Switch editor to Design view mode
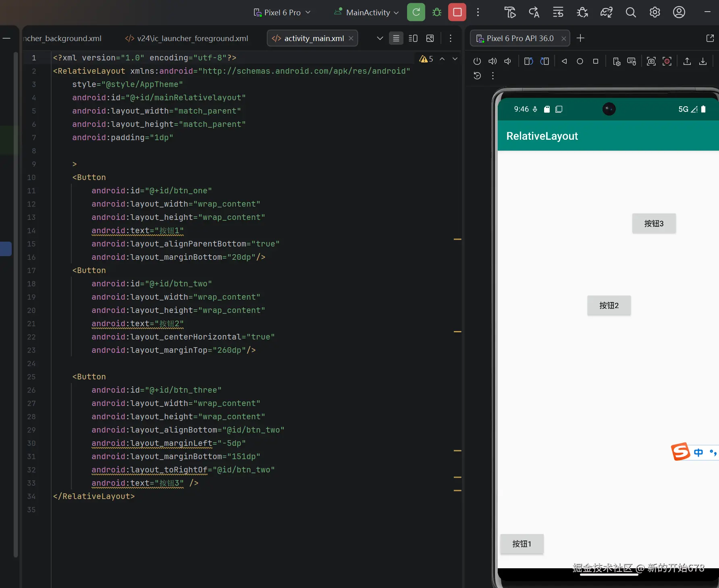719x588 pixels. pyautogui.click(x=430, y=38)
